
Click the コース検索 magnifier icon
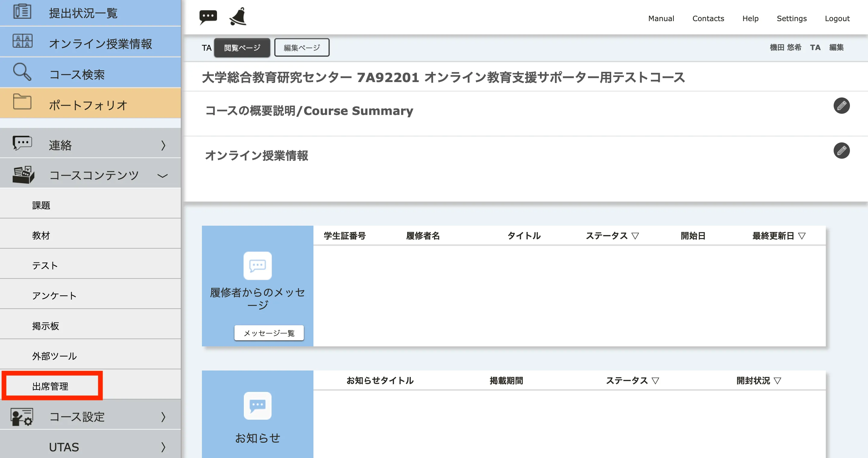coord(22,72)
